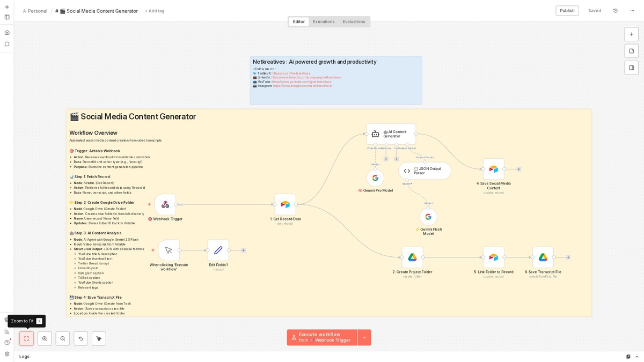644x362 pixels.
Task: Open the Personal project breadcrumb
Action: (35, 11)
